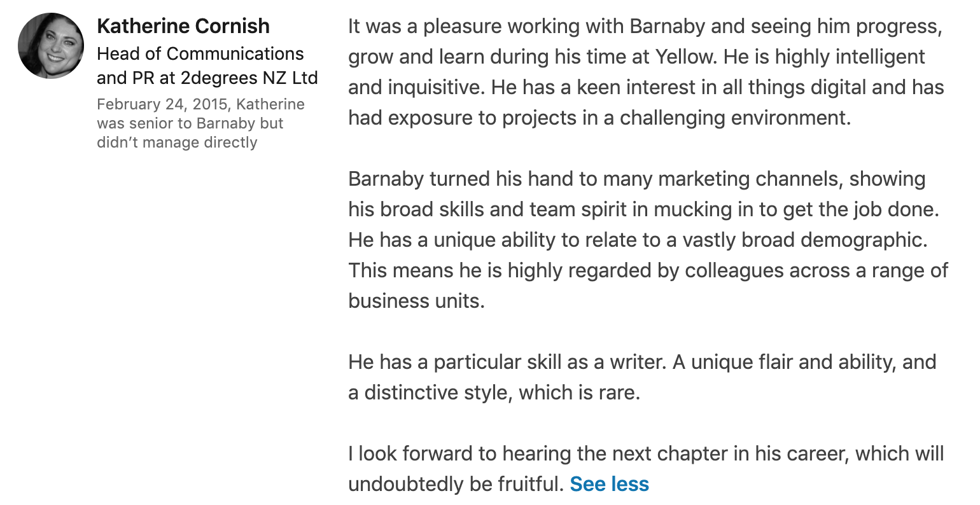Click the 'and inquisitive' line of text
Screen dimensions: 980x505
tap(646, 87)
